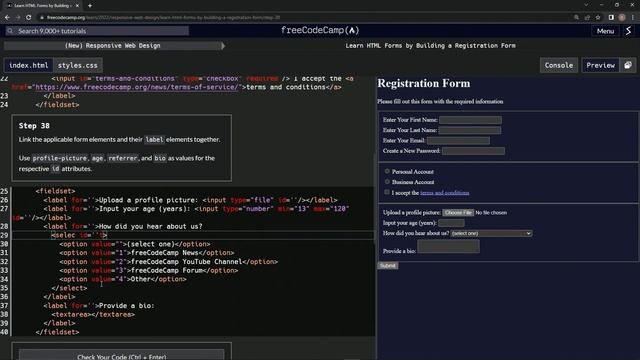Viewport: 640px width, 360px height.
Task: Click the Enter Your First Name input
Action: [x=470, y=120]
